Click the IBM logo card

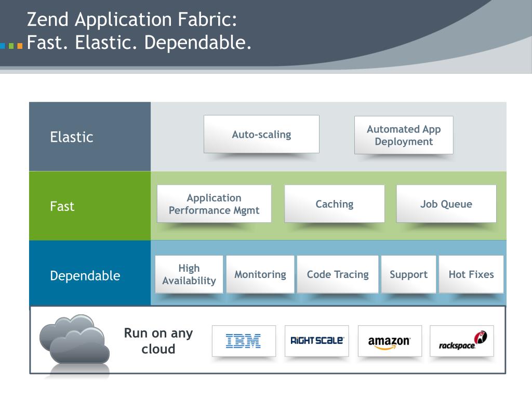click(x=244, y=341)
